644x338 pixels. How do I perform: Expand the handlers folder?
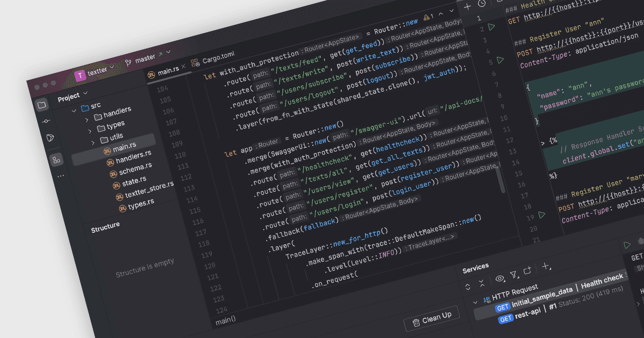click(87, 119)
